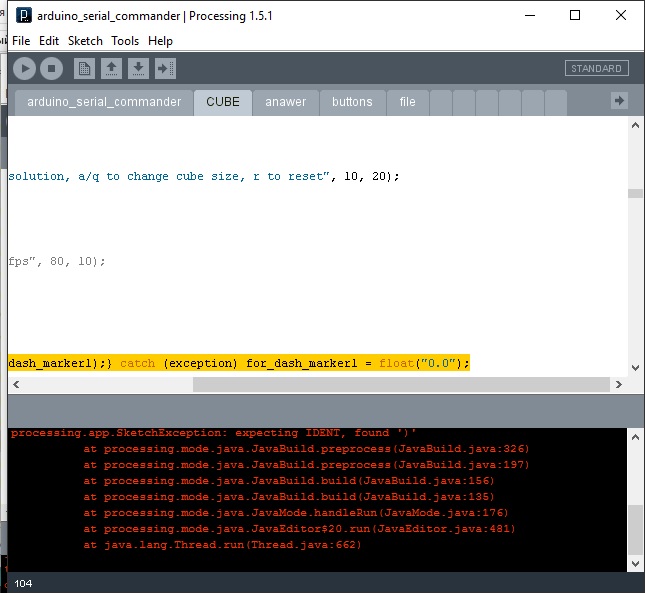This screenshot has height=593, width=645.
Task: Open the Sketch menu
Action: tap(85, 41)
